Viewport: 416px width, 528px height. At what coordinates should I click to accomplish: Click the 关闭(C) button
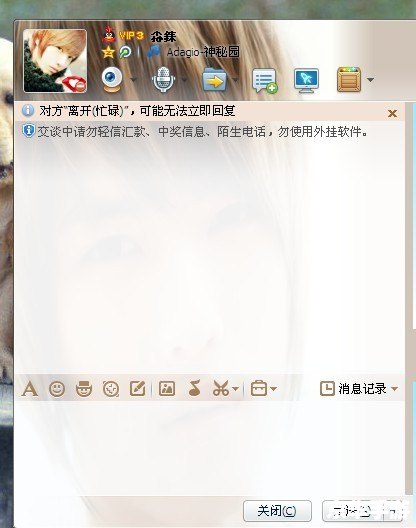coord(277,511)
